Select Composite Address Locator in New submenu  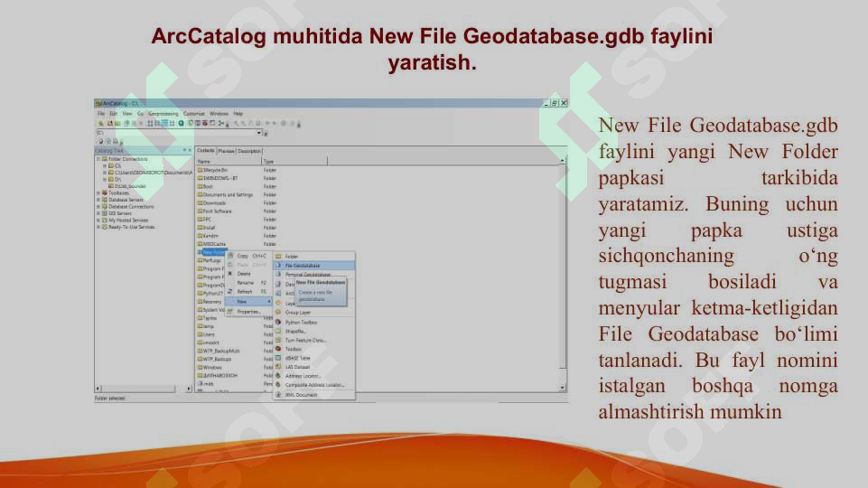[x=314, y=384]
